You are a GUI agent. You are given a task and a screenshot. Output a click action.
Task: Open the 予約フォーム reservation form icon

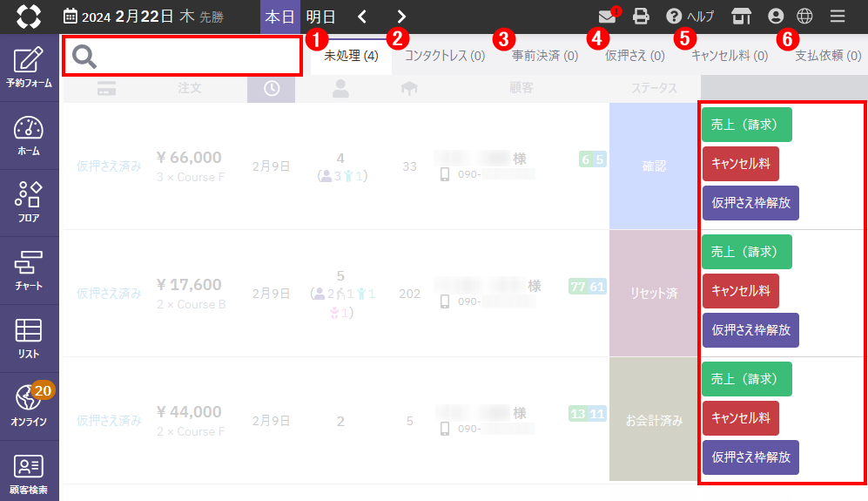(29, 68)
